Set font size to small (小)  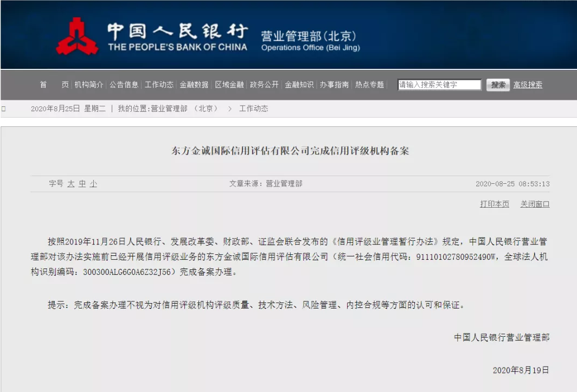(93, 184)
